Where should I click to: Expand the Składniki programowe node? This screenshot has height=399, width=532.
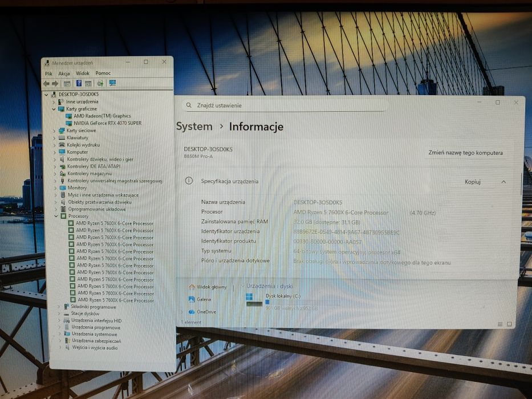(59, 307)
